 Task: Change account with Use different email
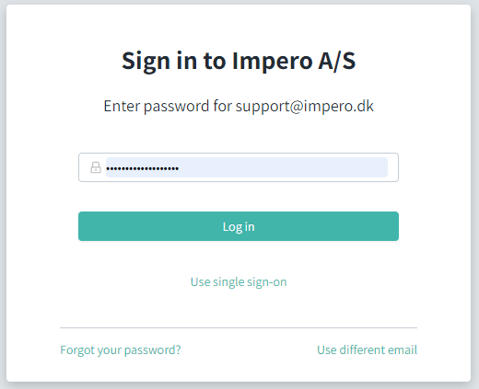coord(367,350)
